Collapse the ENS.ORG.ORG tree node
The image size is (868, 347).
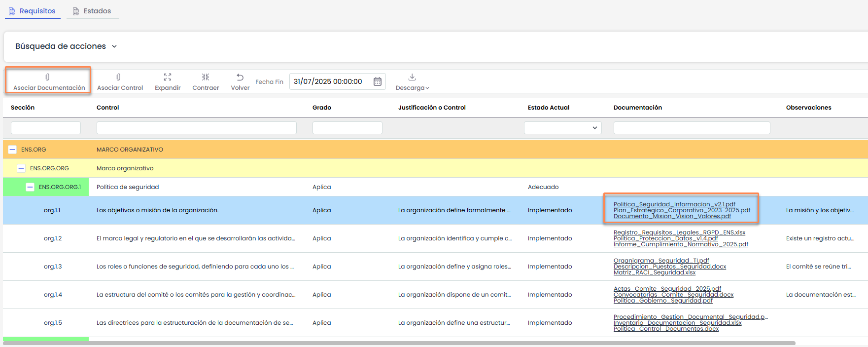click(21, 168)
